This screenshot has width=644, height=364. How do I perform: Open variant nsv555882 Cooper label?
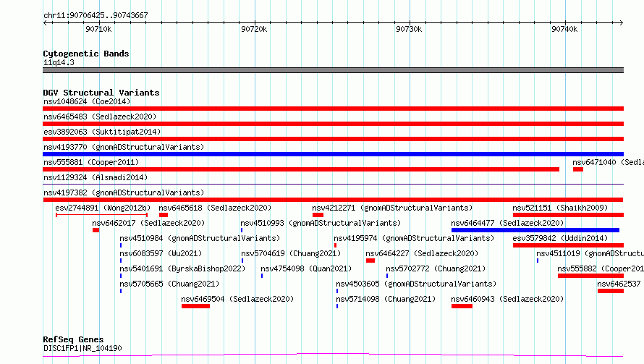pyautogui.click(x=601, y=268)
